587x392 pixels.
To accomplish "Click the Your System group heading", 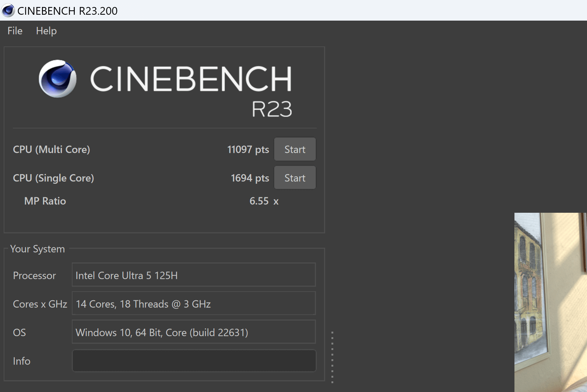I will (x=38, y=249).
